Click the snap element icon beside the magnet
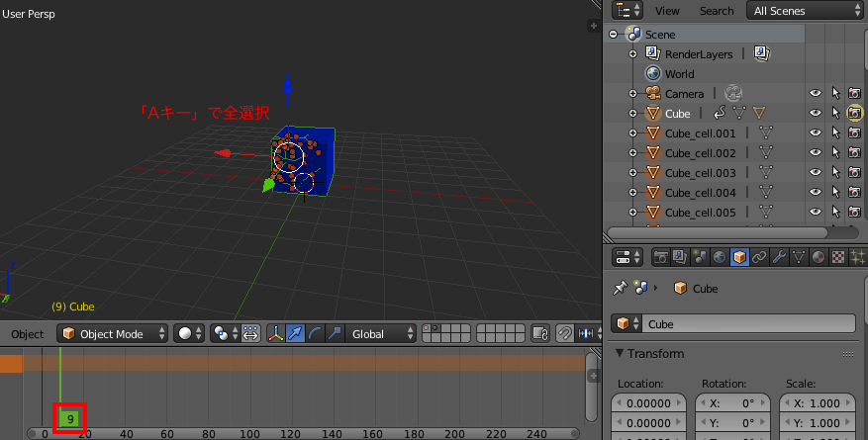The image size is (868, 440). [x=588, y=333]
